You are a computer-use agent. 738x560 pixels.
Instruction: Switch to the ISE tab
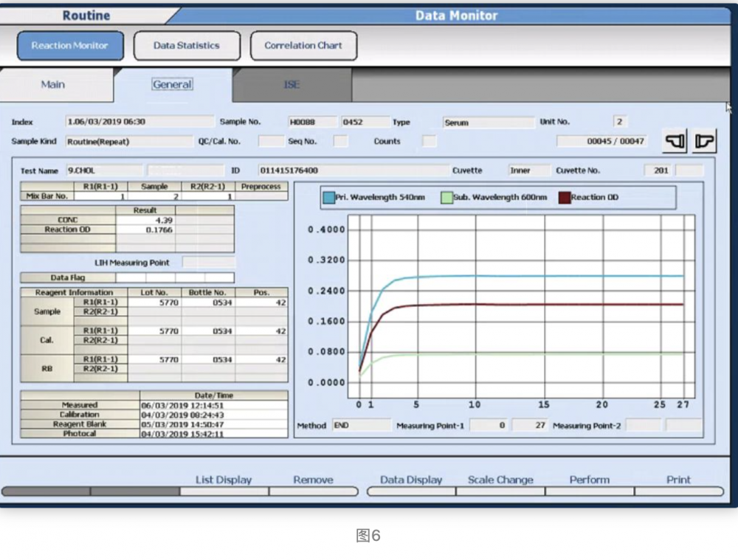tap(292, 85)
